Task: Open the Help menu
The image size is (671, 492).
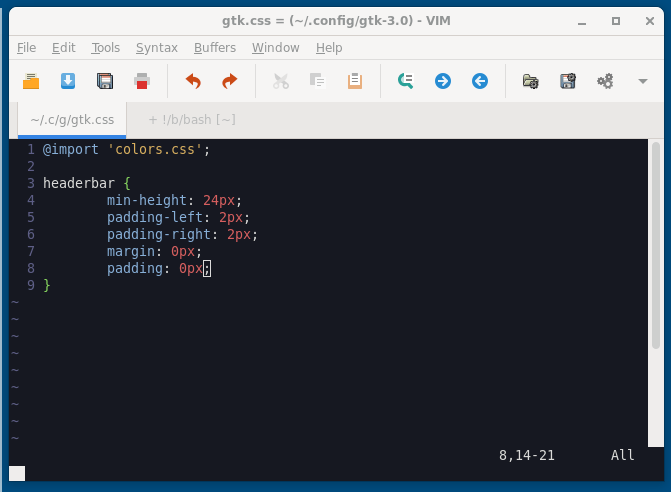Action: tap(329, 47)
